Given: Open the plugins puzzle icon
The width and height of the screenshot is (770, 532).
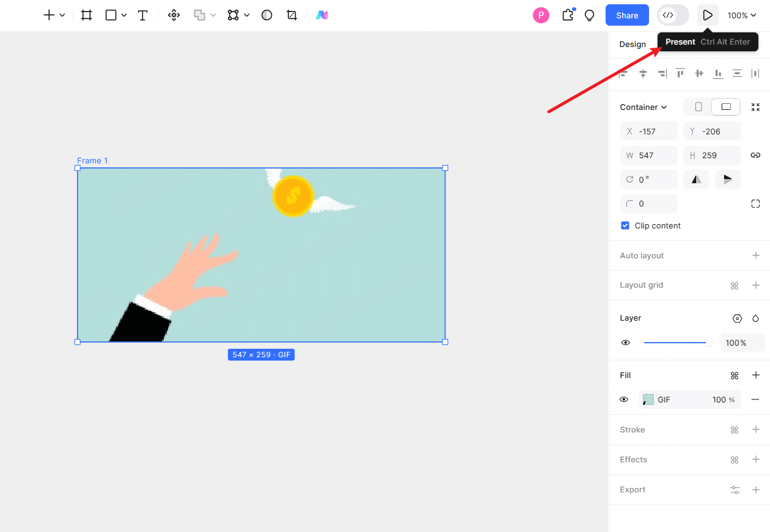Looking at the screenshot, I should point(568,15).
